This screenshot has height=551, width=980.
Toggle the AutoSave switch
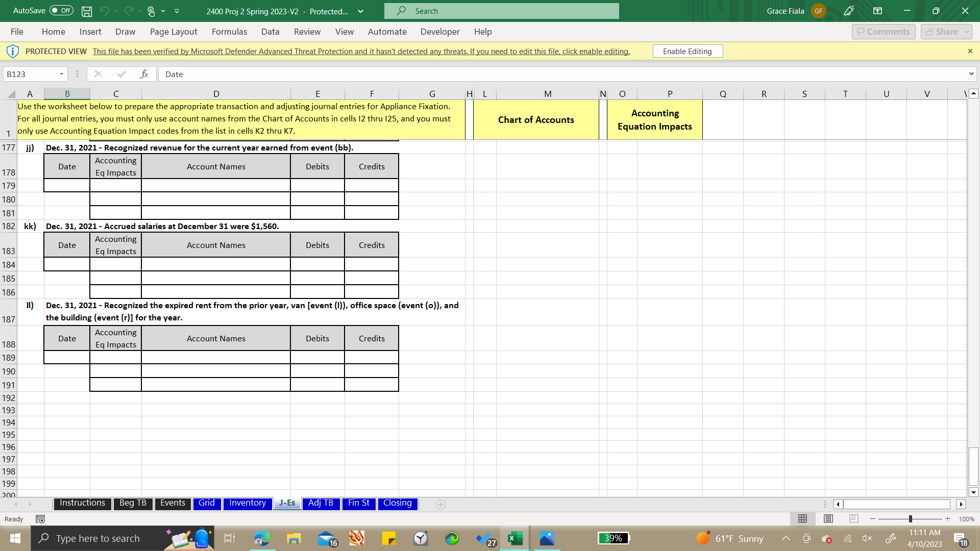(61, 11)
